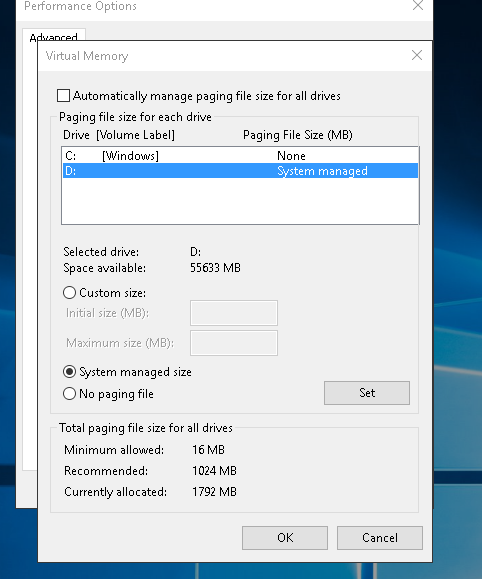
Task: Switch to the Advanced tab
Action: click(54, 37)
